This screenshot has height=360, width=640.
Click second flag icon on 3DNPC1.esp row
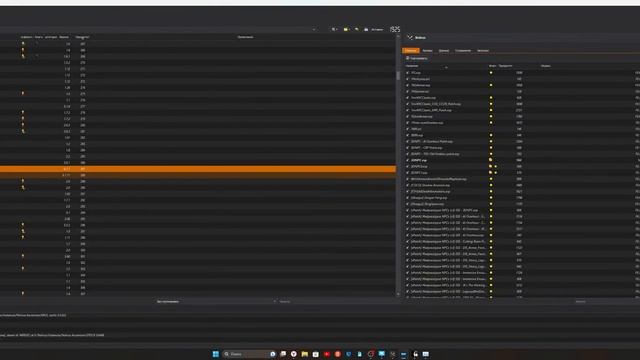496,173
